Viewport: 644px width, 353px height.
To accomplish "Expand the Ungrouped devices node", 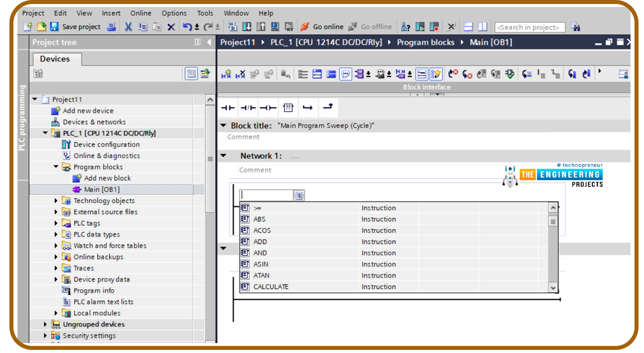I will pyautogui.click(x=45, y=324).
